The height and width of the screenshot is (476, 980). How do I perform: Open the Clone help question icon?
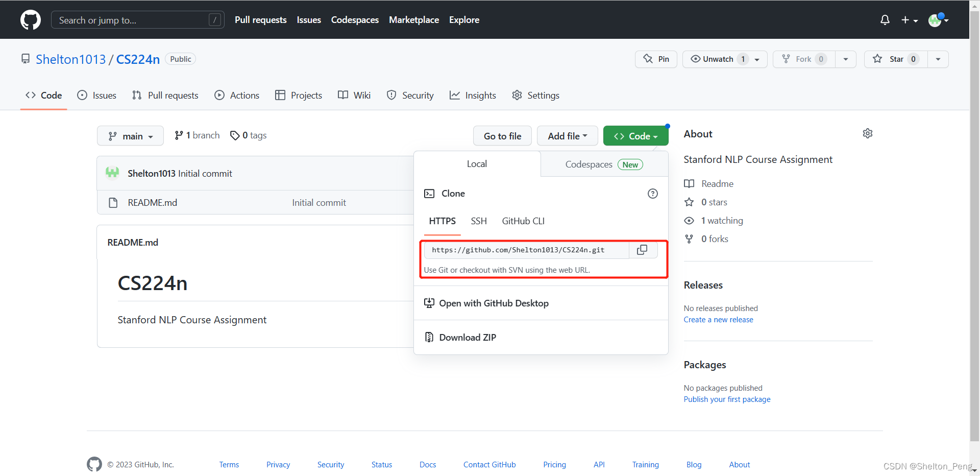tap(653, 194)
